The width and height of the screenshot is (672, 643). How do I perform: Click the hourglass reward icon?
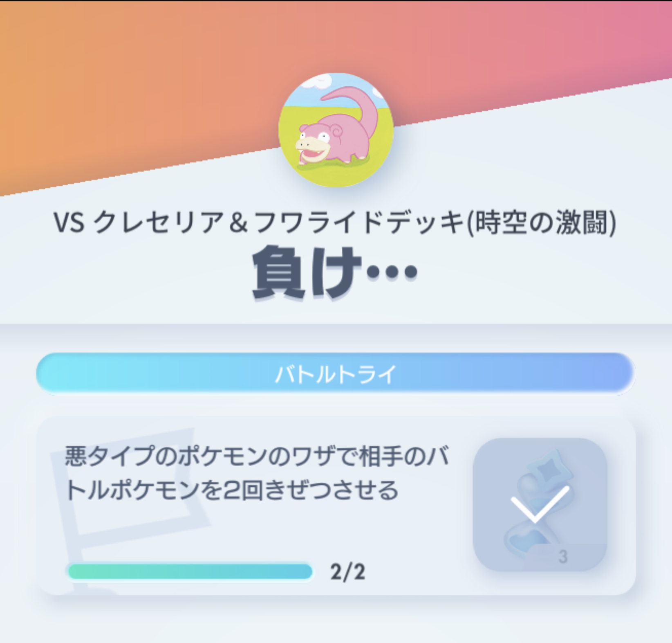tap(540, 505)
